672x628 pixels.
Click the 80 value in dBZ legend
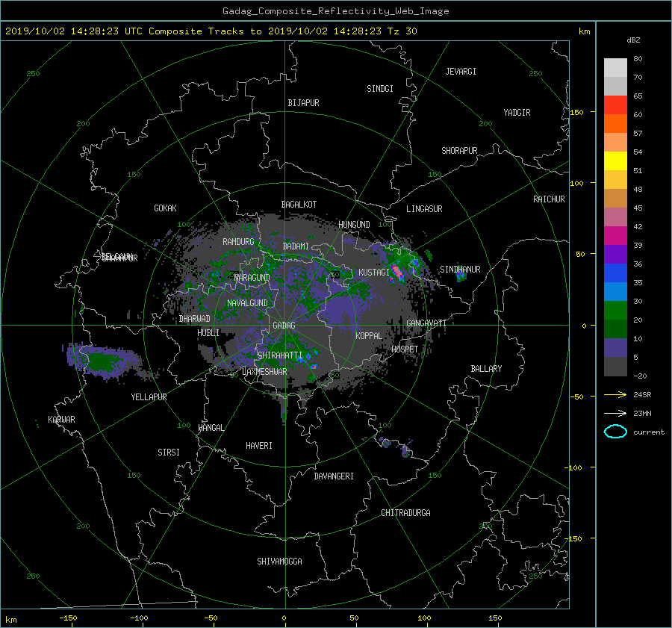pyautogui.click(x=638, y=59)
